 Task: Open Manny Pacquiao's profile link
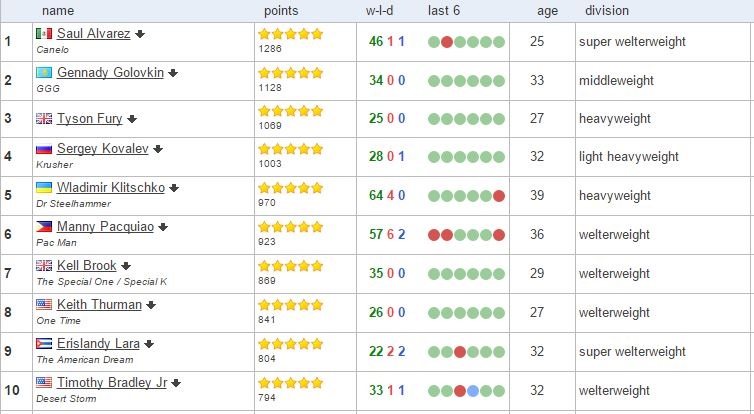[x=105, y=226]
